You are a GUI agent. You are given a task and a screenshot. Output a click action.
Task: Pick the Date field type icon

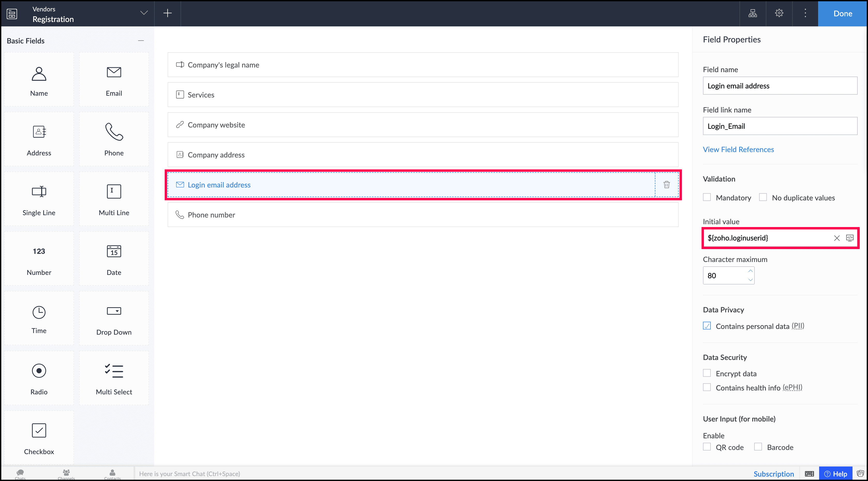114,251
